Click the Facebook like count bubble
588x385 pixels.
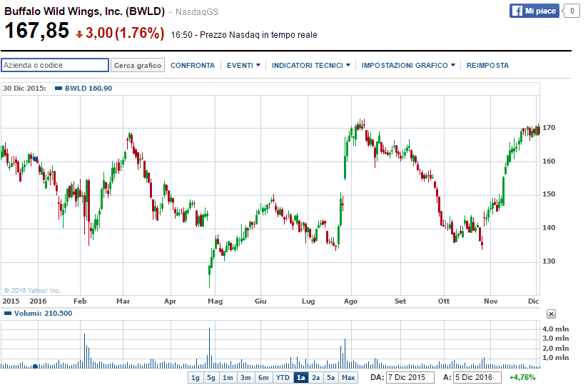point(572,11)
